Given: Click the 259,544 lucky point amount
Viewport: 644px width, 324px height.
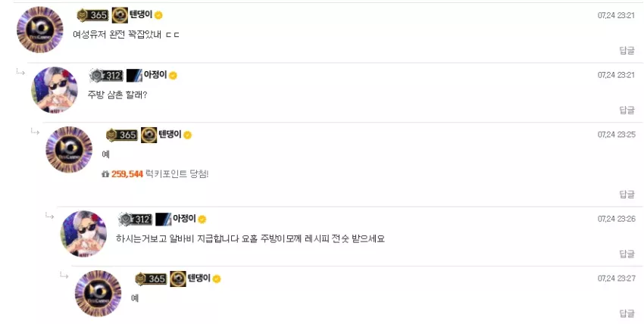Looking at the screenshot, I should tap(127, 174).
